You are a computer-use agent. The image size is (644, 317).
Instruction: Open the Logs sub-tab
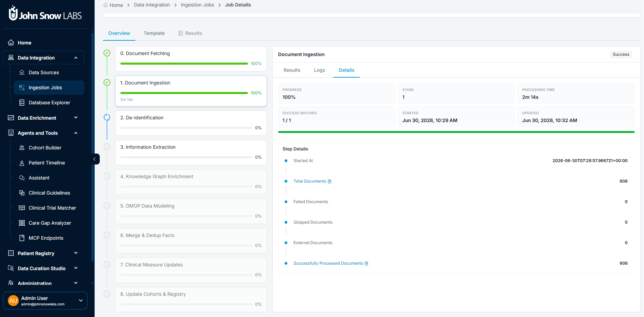[319, 70]
